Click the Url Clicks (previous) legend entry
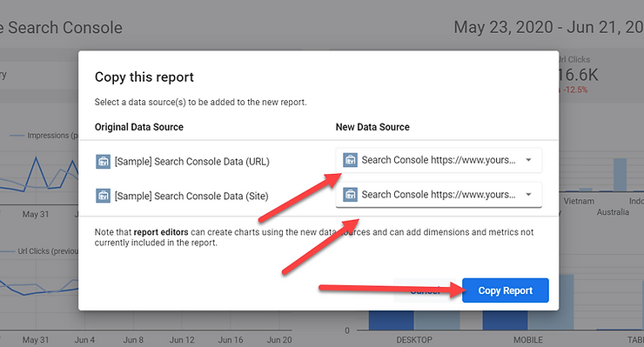The height and width of the screenshot is (347, 644). pos(39,251)
